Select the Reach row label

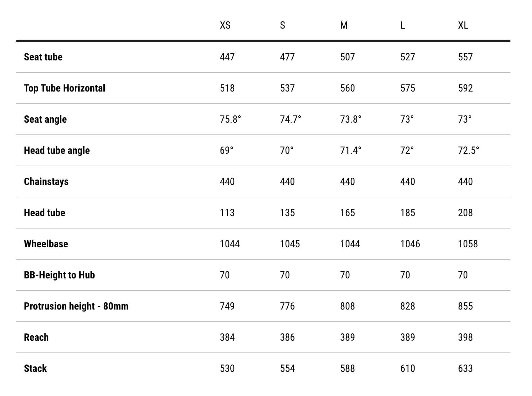36,337
